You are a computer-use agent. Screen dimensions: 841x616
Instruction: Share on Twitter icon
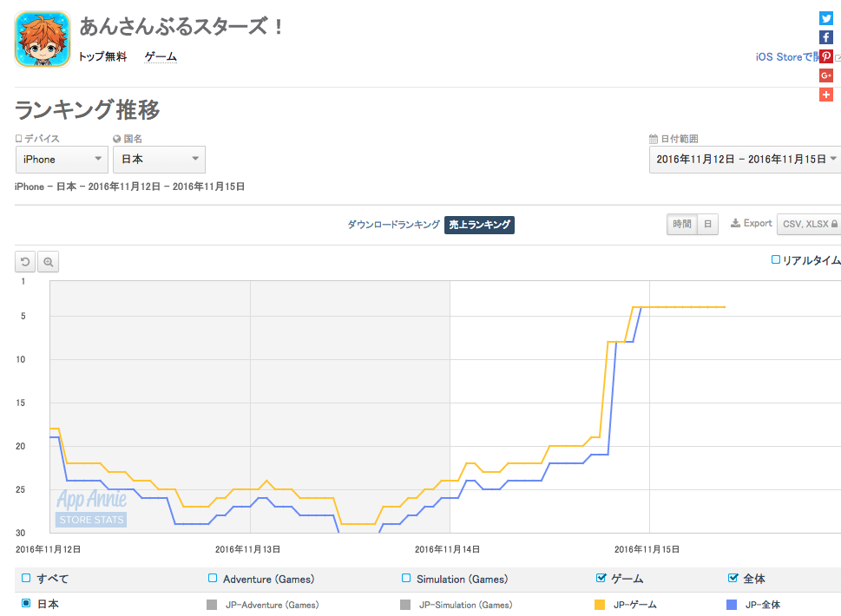click(x=826, y=18)
